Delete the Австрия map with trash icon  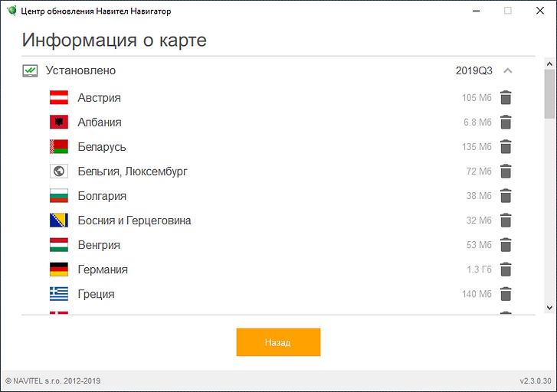(x=506, y=98)
